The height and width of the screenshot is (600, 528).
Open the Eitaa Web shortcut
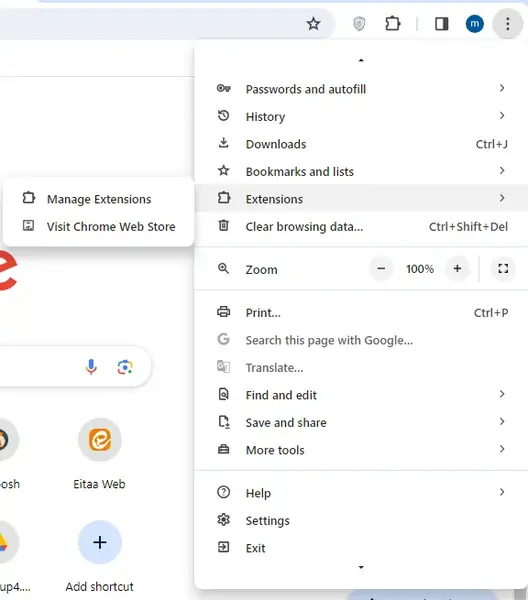[x=99, y=455]
